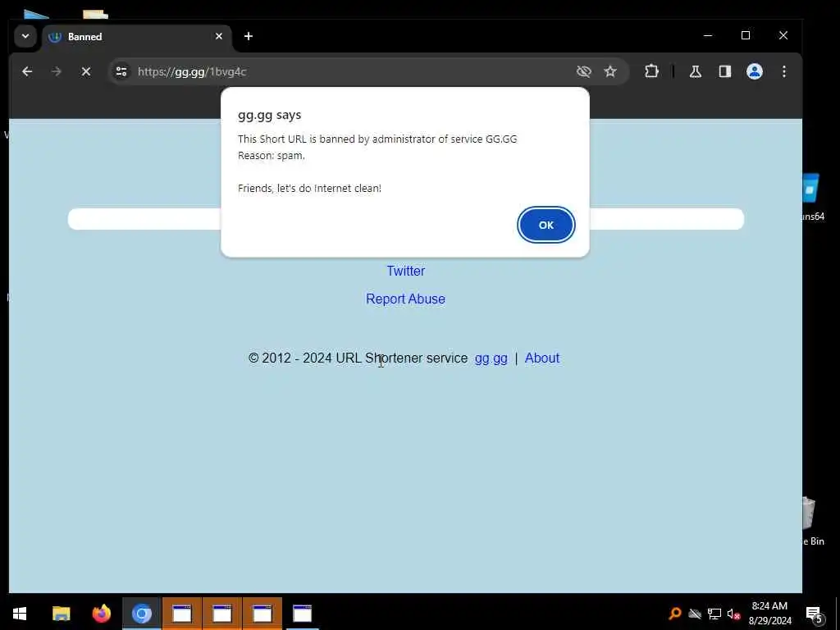Image resolution: width=840 pixels, height=630 pixels.
Task: Open the Extensions puzzle icon
Action: tap(651, 72)
